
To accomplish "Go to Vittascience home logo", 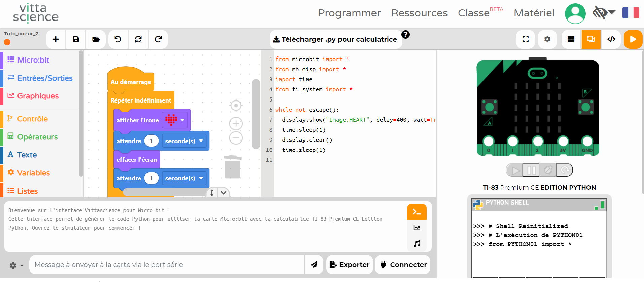I will [36, 13].
